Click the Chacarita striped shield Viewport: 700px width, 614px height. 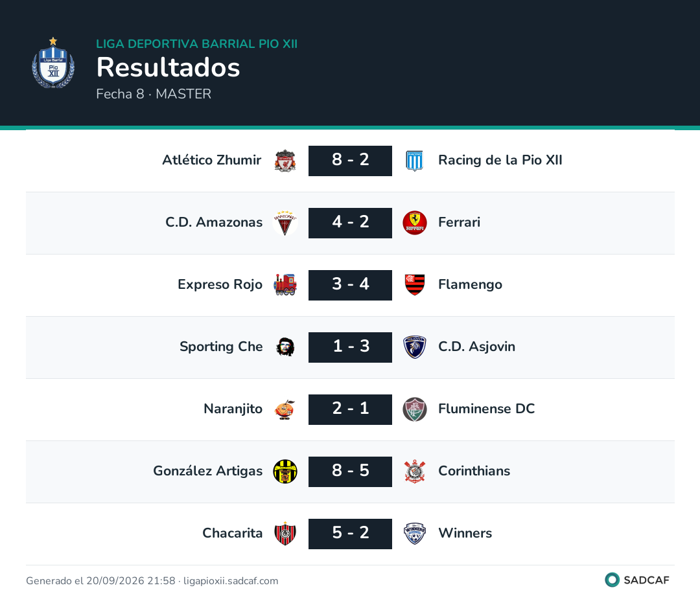click(285, 534)
